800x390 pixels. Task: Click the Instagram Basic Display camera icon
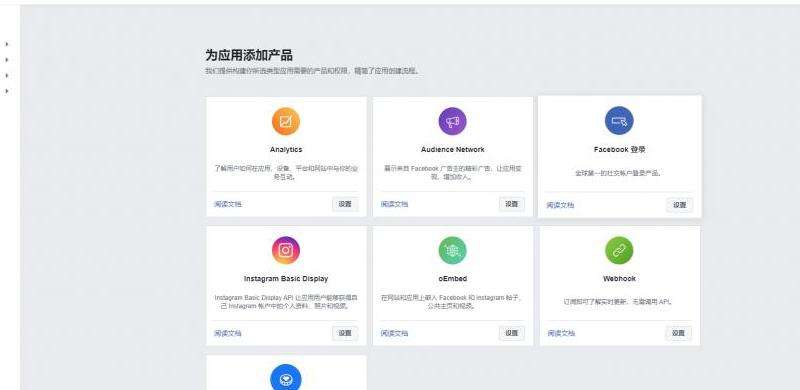pos(286,250)
